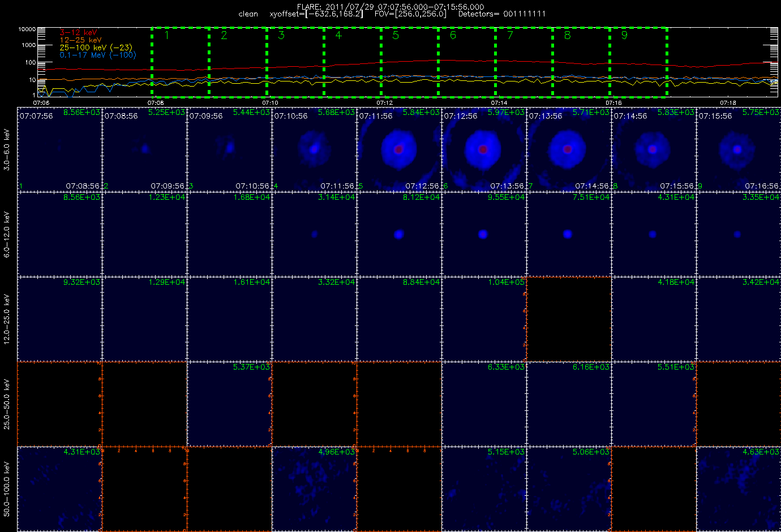Click the end time label 07:12:56
This screenshot has width=781, height=532.
422,186
